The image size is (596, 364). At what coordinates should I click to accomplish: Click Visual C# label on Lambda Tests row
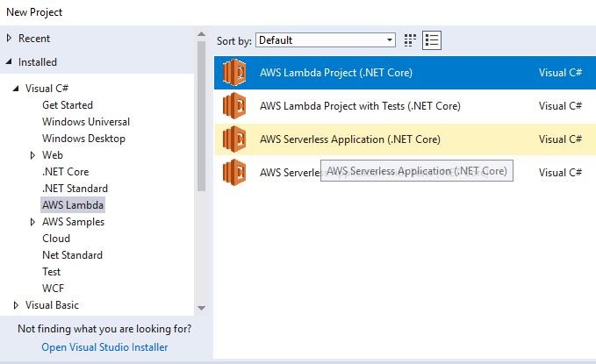(x=560, y=106)
